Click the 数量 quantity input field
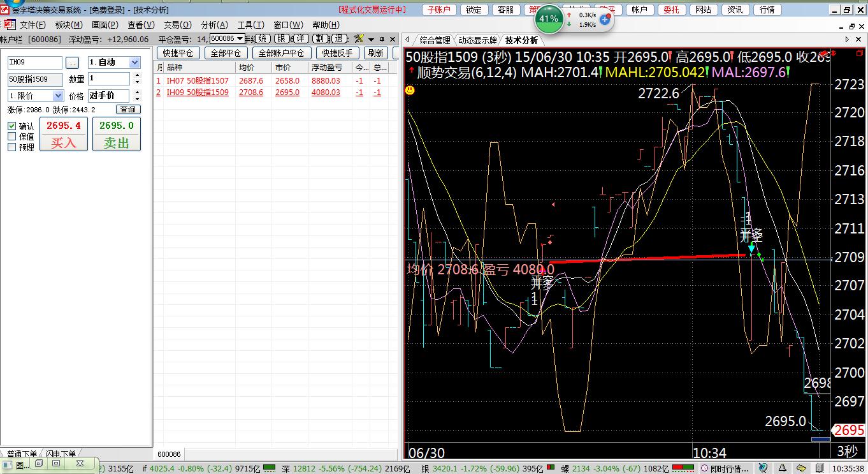 [x=109, y=79]
